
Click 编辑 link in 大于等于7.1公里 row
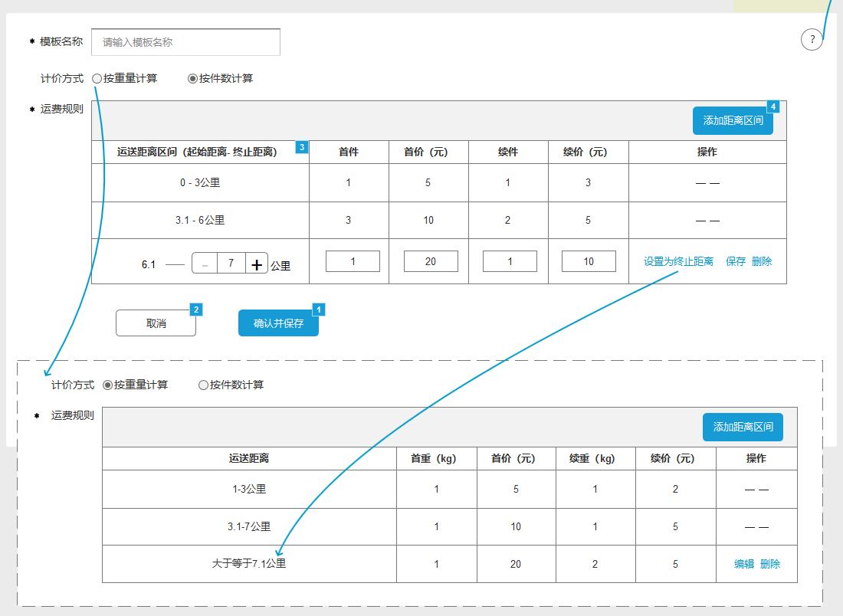pyautogui.click(x=744, y=564)
